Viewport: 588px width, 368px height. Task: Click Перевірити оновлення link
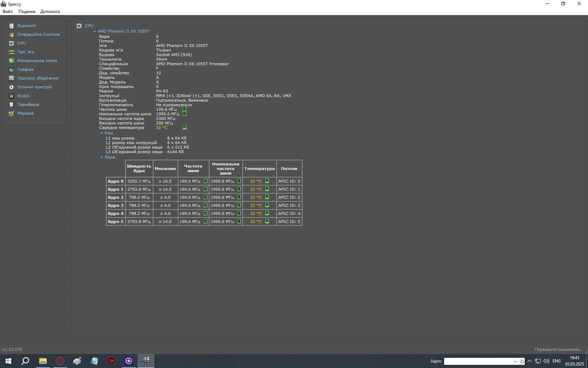(558, 349)
